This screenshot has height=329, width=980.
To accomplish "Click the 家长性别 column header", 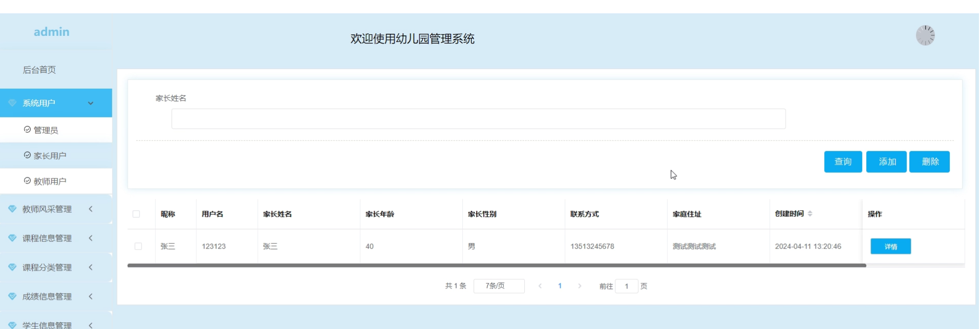I will coord(482,214).
